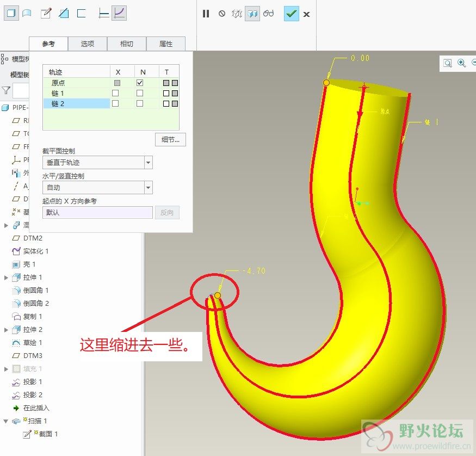The height and width of the screenshot is (456, 476).
Task: Click the 起点的 X 方向参考 field showing 默认
Action: tap(97, 213)
